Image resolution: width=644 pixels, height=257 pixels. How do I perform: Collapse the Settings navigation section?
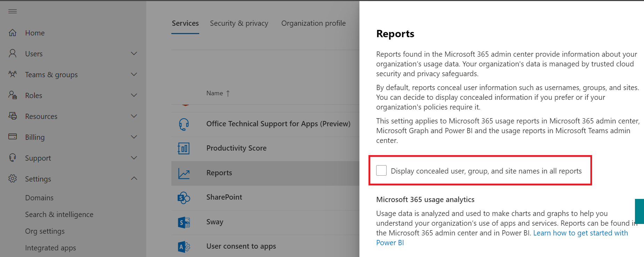pyautogui.click(x=134, y=178)
